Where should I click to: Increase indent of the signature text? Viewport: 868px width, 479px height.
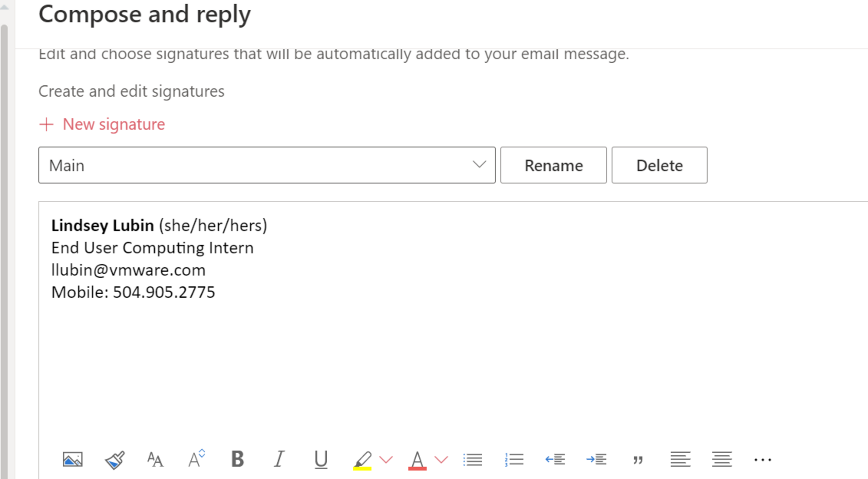(596, 460)
